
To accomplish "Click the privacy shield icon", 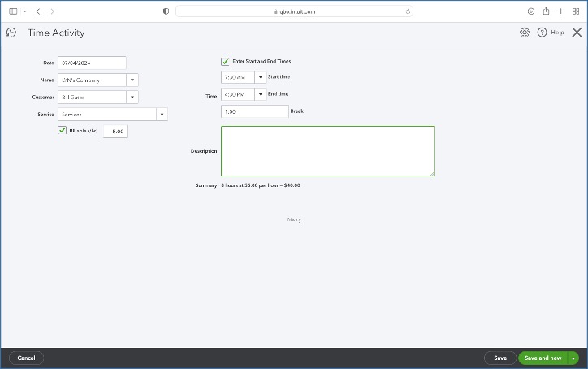I will click(166, 11).
